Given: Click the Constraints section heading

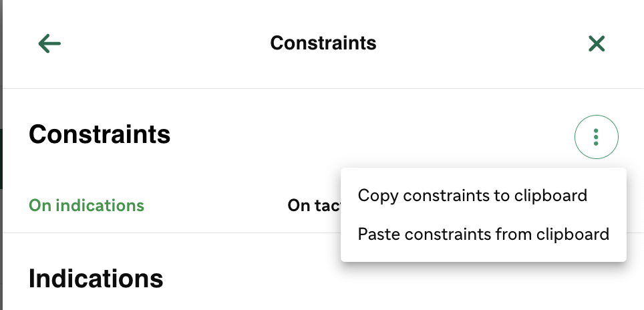Looking at the screenshot, I should coord(100,134).
